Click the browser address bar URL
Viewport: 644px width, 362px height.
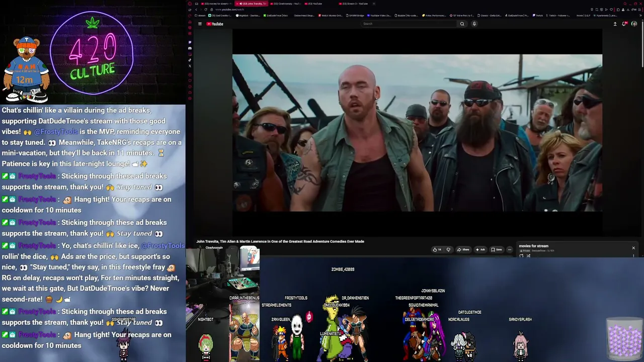(x=229, y=10)
